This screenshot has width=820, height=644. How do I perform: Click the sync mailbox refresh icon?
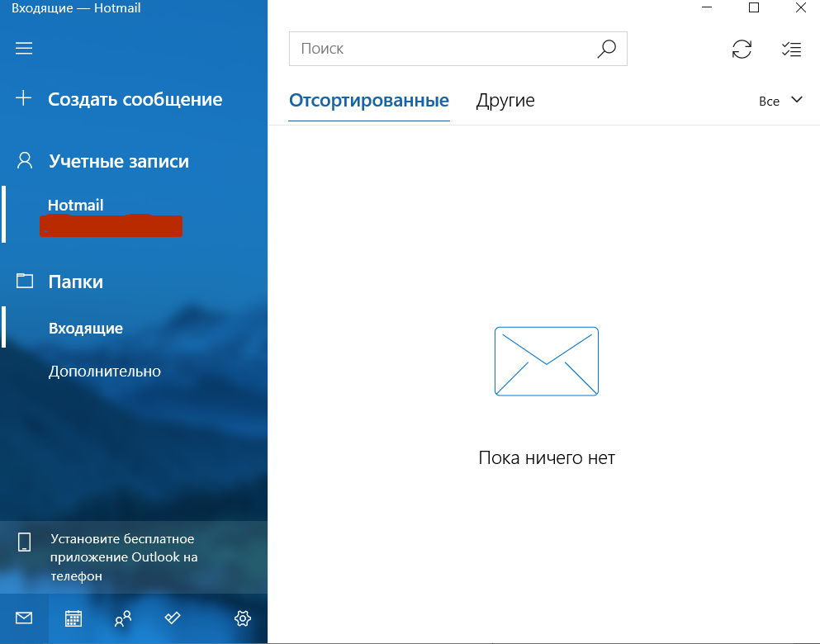[x=742, y=50]
